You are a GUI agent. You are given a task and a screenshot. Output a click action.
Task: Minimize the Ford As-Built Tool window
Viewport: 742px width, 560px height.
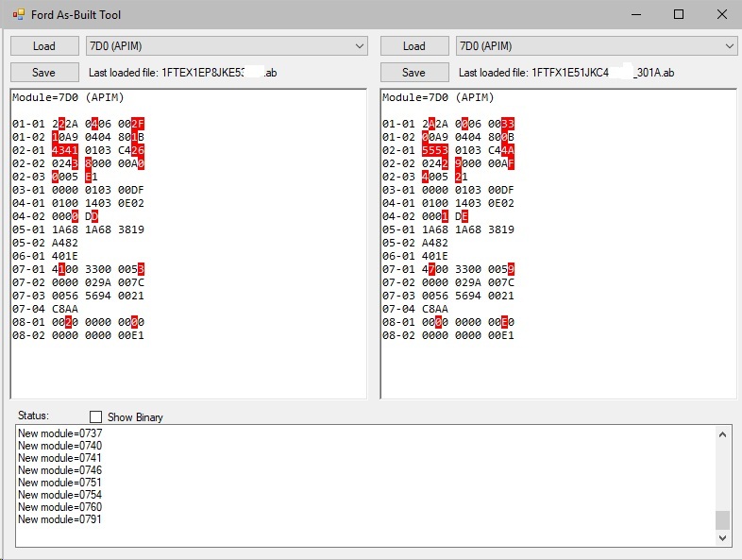pyautogui.click(x=633, y=15)
